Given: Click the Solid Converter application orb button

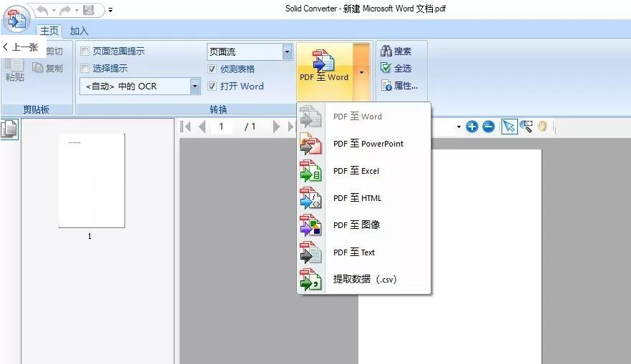Looking at the screenshot, I should coord(16,19).
